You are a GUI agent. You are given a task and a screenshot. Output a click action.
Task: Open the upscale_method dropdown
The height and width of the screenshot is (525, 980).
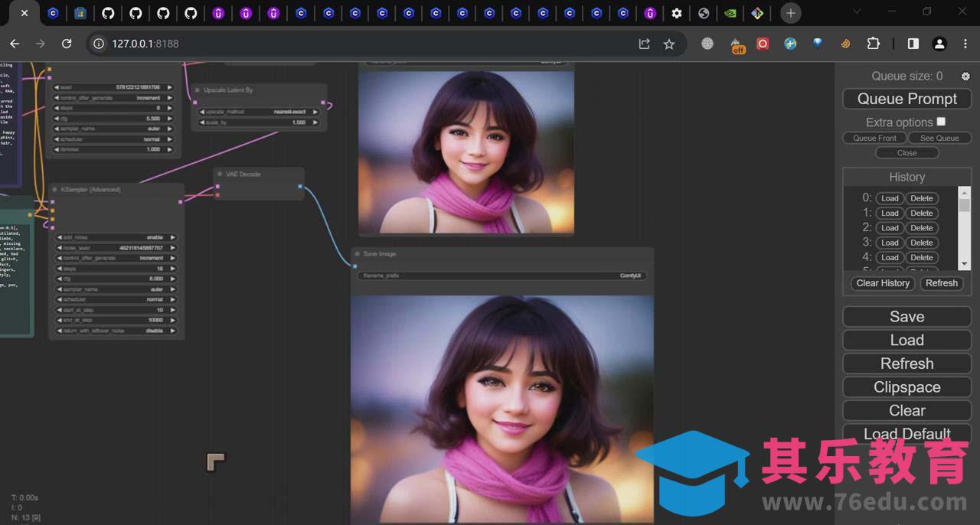point(259,112)
